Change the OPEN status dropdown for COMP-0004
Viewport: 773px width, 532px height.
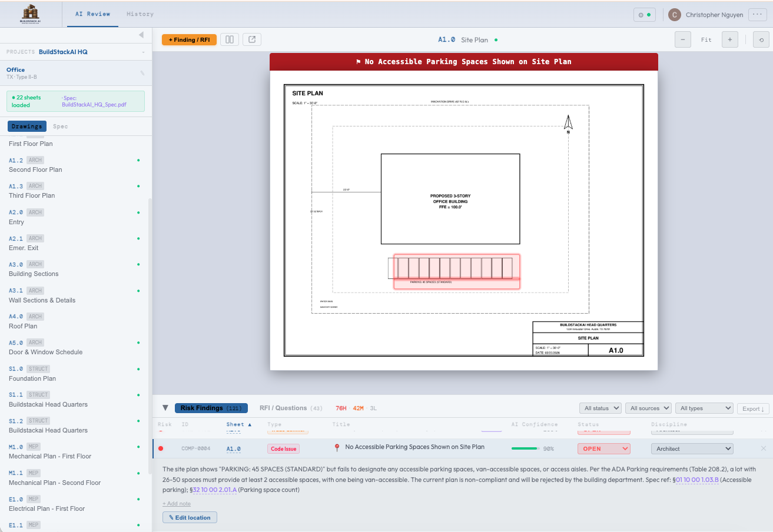point(603,448)
